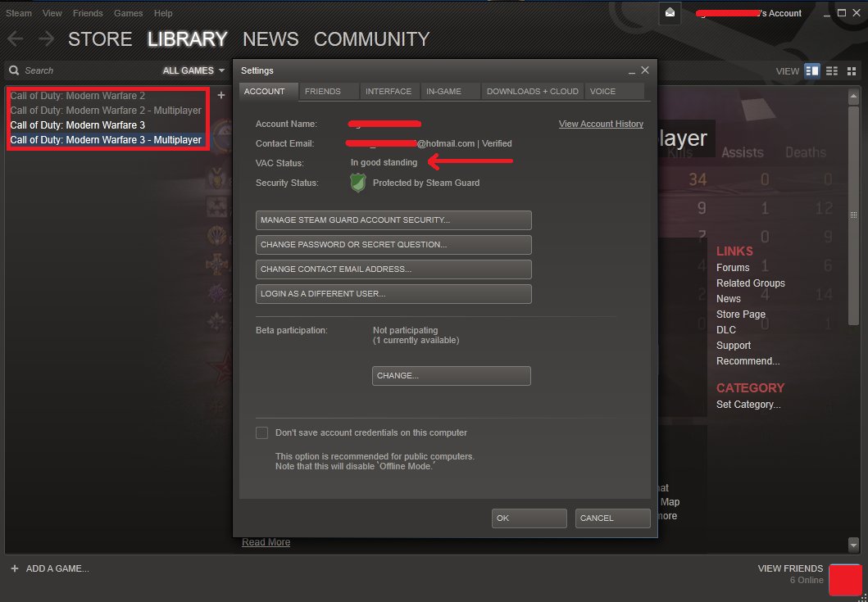Select Call of Duty: Modern Warfare 2
Viewport: 868px width, 602px height.
point(78,96)
